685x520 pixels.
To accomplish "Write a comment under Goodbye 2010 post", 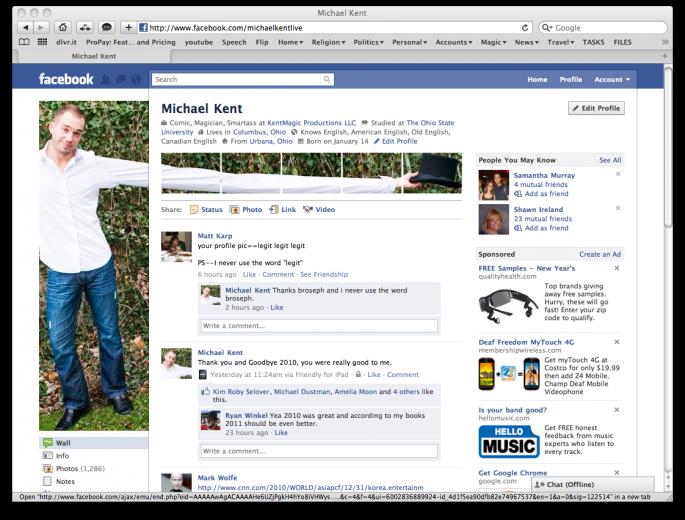I will click(x=319, y=451).
